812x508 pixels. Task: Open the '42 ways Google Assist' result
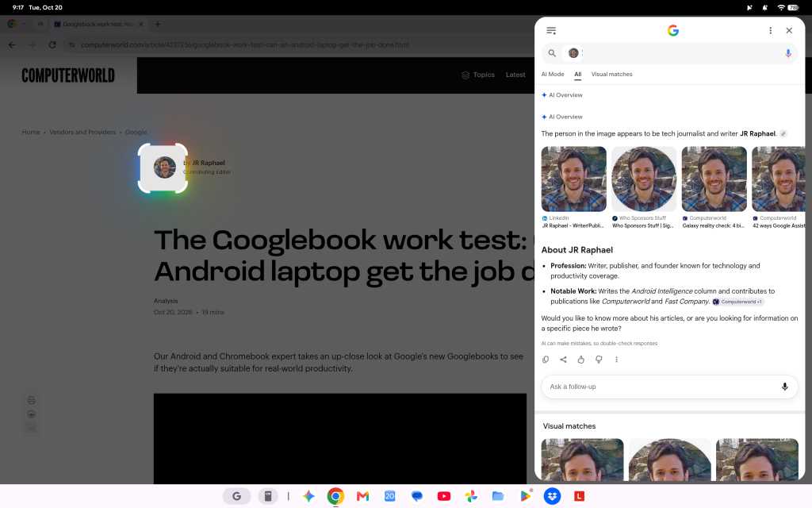(779, 187)
